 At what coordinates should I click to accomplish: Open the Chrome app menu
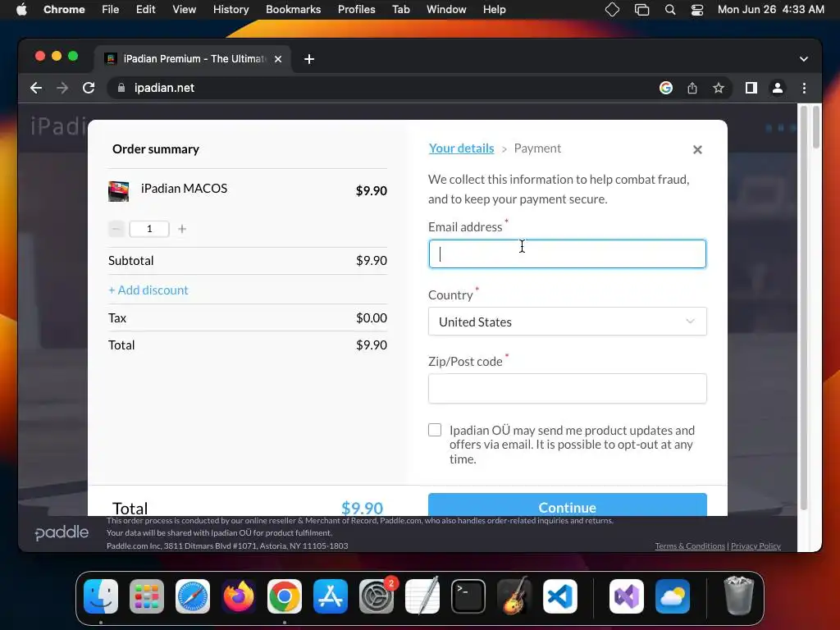pos(64,10)
